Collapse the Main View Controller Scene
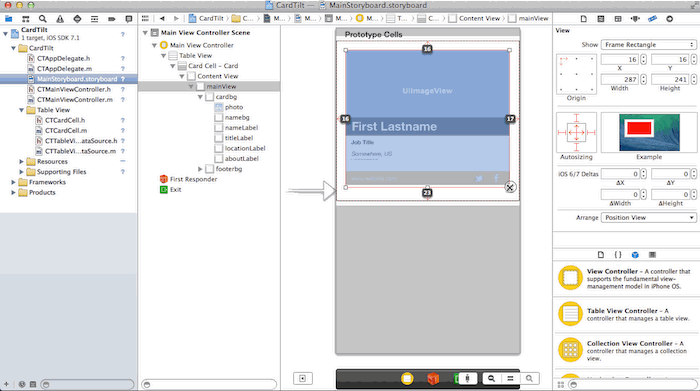Screen dimensions: 700x391 pos(145,33)
